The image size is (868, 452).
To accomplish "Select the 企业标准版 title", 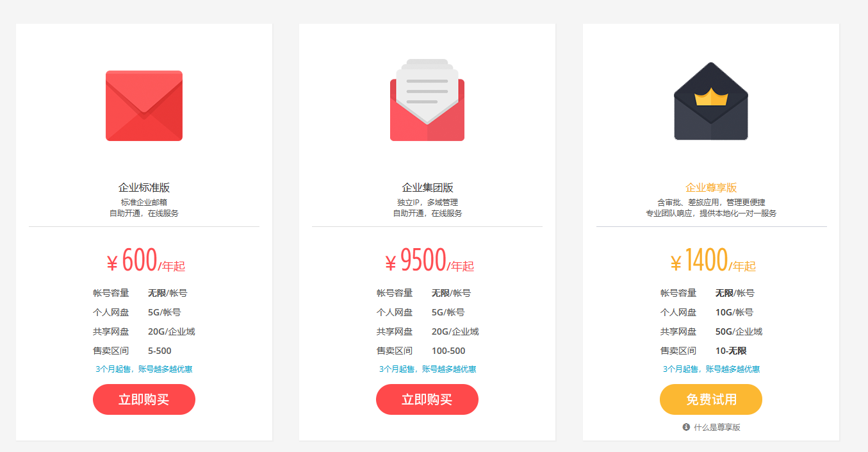I will (144, 188).
